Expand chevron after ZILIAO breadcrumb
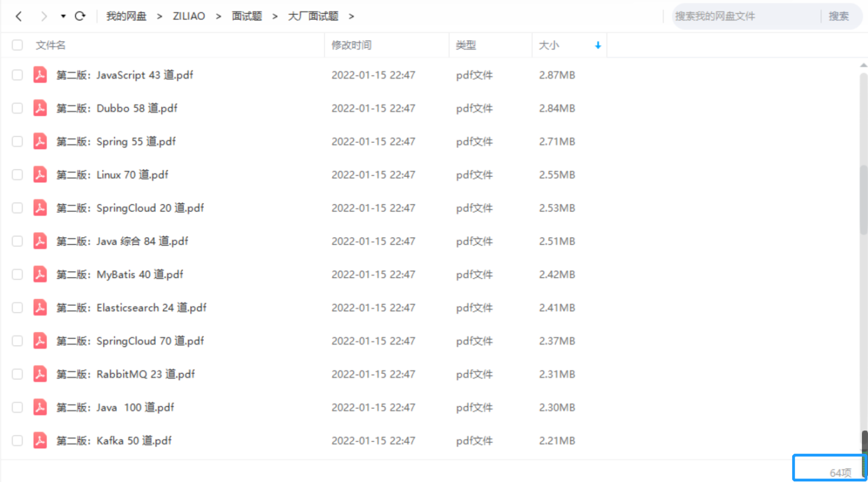This screenshot has width=868, height=482. pos(219,16)
